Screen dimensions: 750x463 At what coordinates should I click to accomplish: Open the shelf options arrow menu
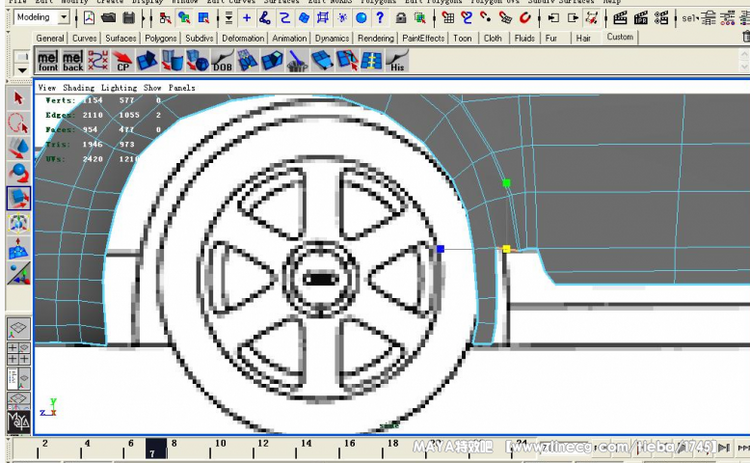coord(22,70)
